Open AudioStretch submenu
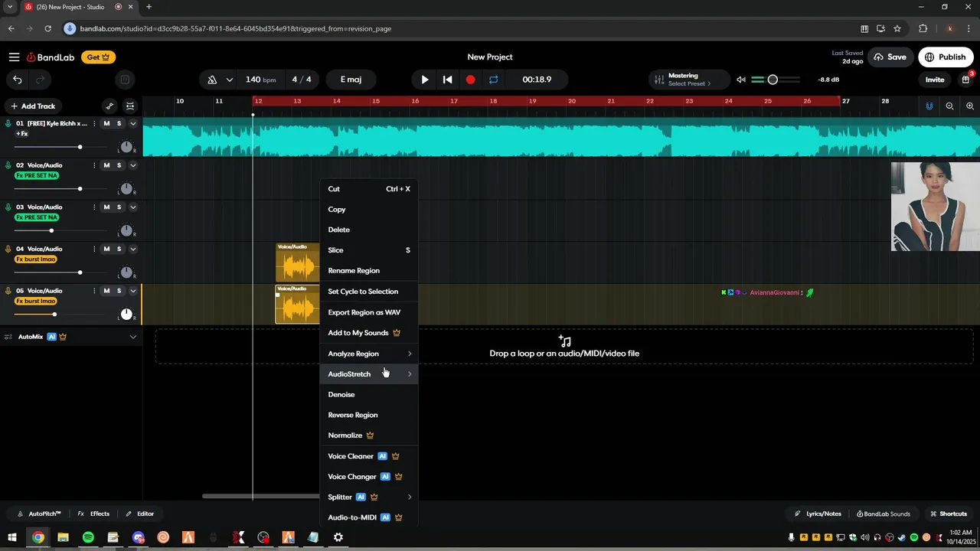980x551 pixels. [x=369, y=374]
